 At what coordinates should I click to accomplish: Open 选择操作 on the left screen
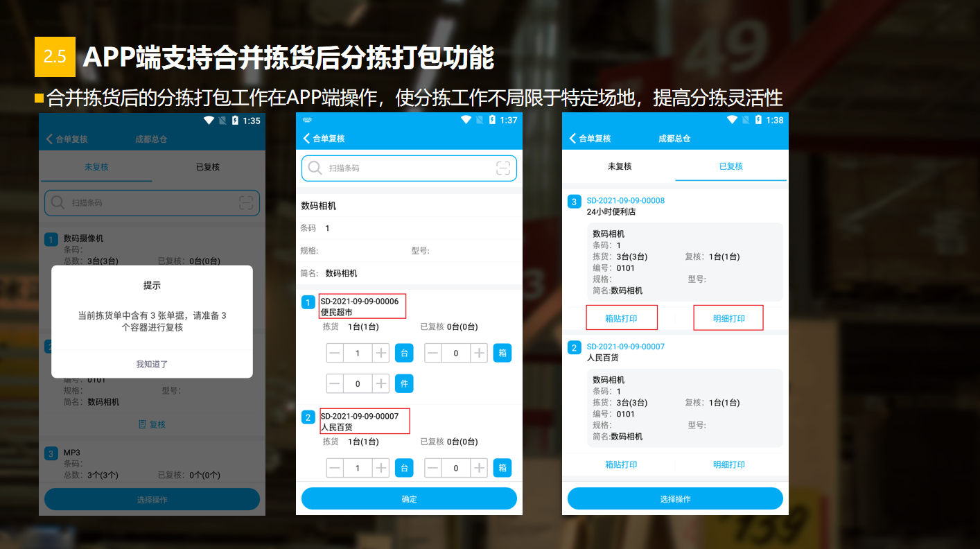152,498
